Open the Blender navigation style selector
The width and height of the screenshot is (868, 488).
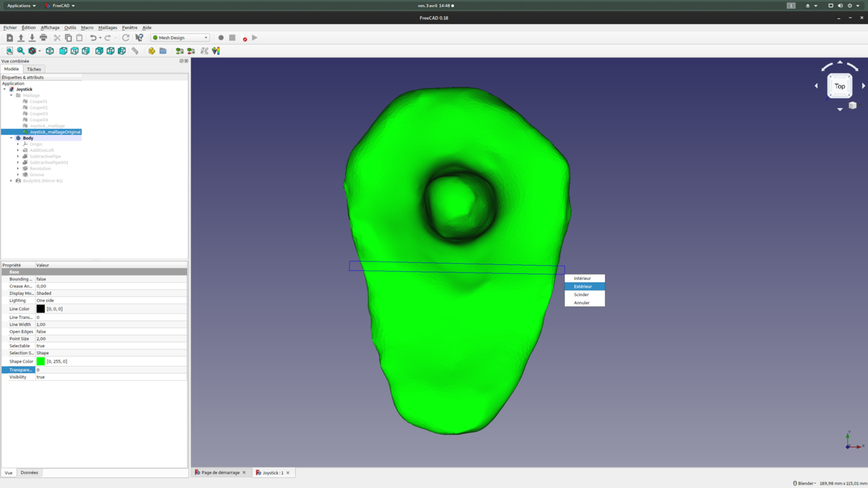click(x=805, y=483)
